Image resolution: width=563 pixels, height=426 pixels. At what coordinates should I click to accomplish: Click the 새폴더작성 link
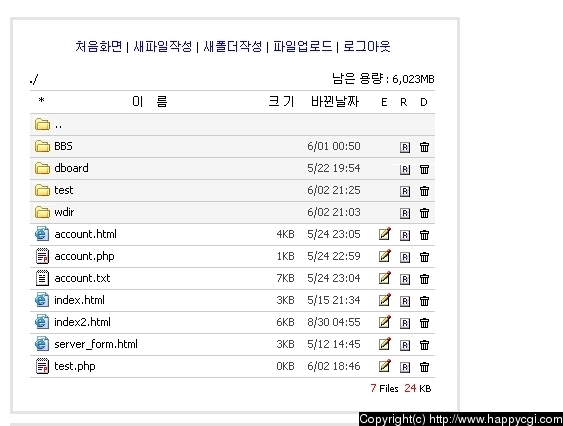point(233,46)
